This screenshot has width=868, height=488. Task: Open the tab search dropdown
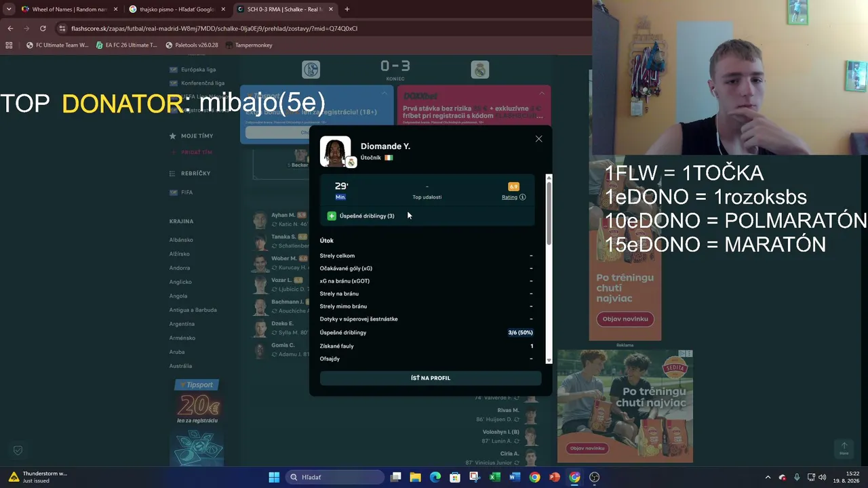pyautogui.click(x=8, y=9)
